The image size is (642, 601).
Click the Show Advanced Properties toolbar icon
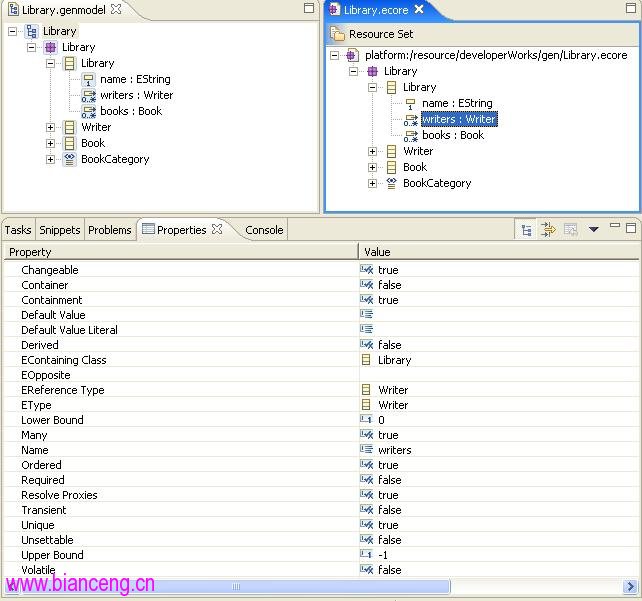pyautogui.click(x=548, y=230)
